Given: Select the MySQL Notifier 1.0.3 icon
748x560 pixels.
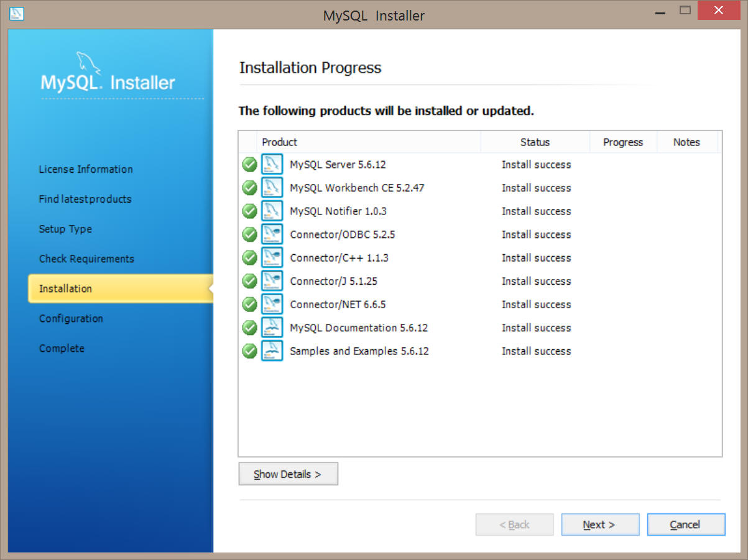Looking at the screenshot, I should (272, 211).
